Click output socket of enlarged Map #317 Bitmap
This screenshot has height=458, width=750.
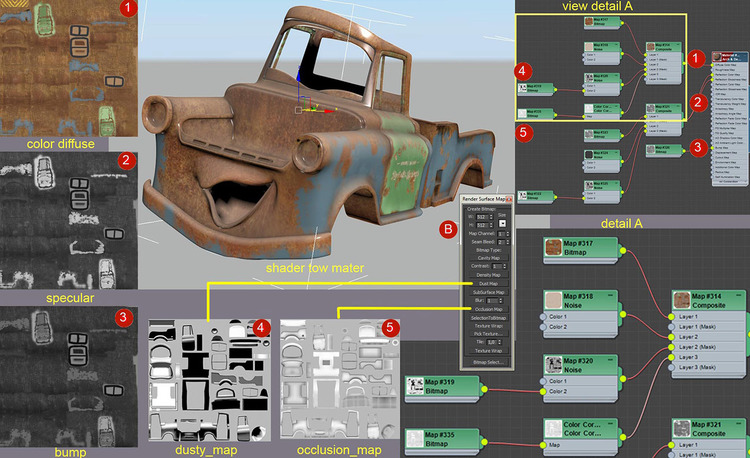click(623, 251)
